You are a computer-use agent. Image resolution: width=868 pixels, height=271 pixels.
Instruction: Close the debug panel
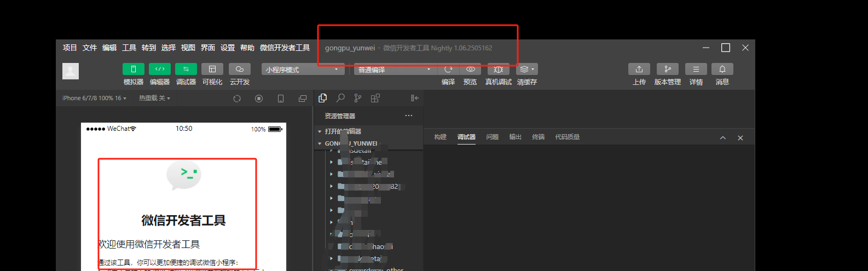click(740, 138)
